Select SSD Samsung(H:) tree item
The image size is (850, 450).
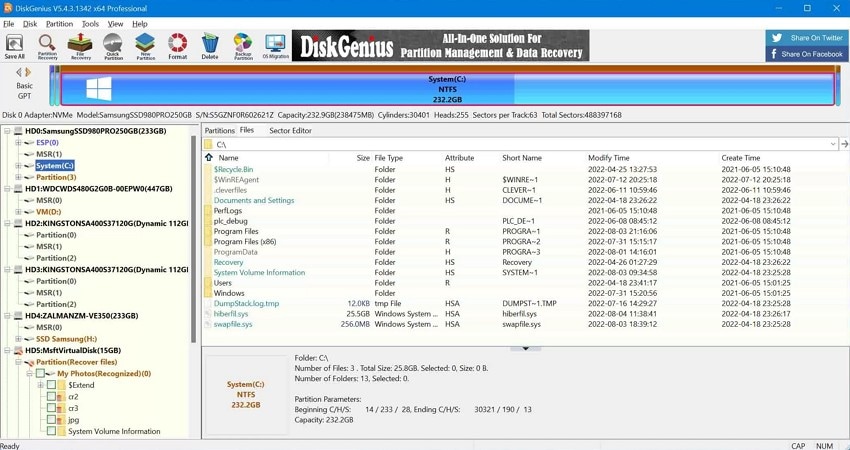click(66, 339)
